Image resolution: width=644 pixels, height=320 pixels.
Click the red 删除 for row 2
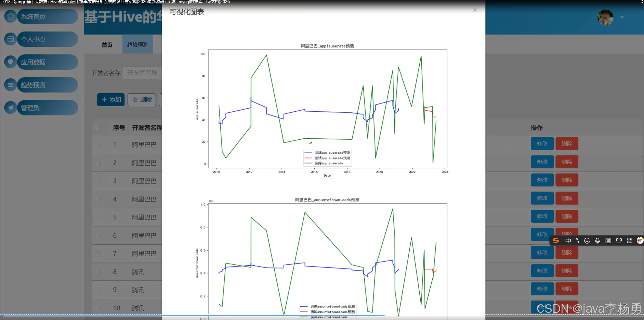(567, 162)
